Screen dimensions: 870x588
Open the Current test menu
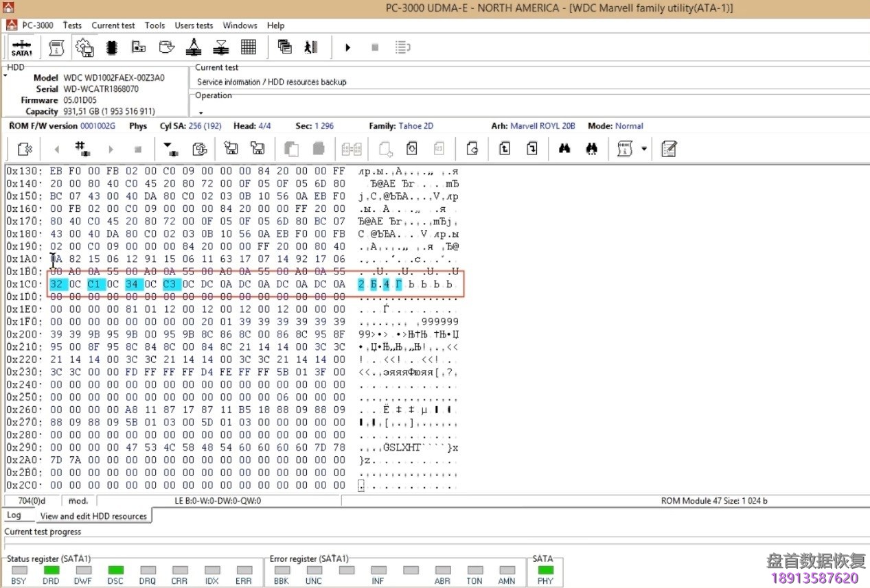pyautogui.click(x=113, y=25)
